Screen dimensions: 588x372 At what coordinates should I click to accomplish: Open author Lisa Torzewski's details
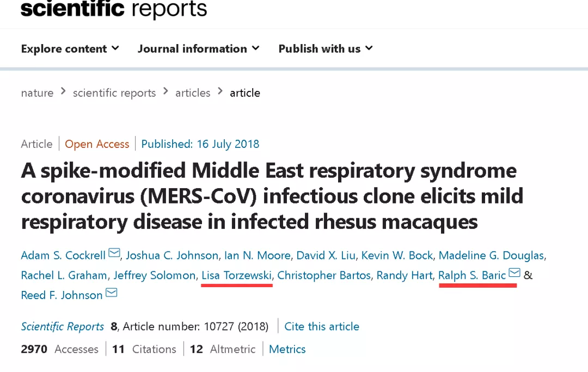[x=236, y=275]
